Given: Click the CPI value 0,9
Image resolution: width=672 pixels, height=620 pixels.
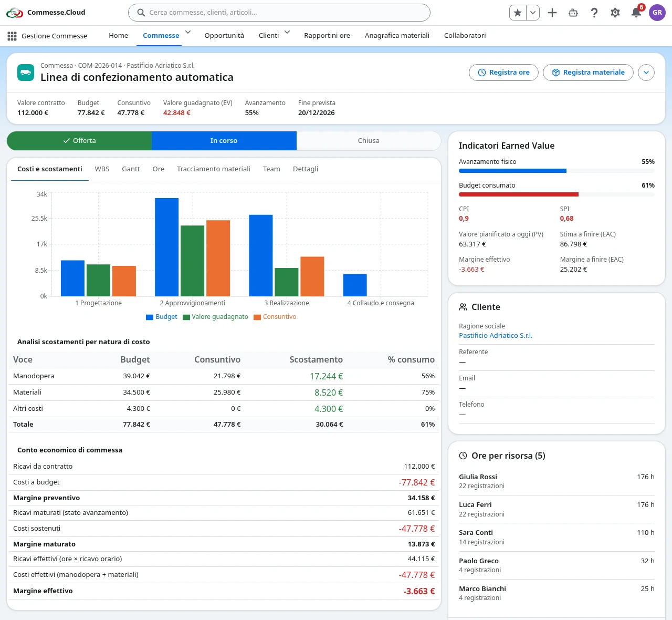Looking at the screenshot, I should (x=464, y=219).
